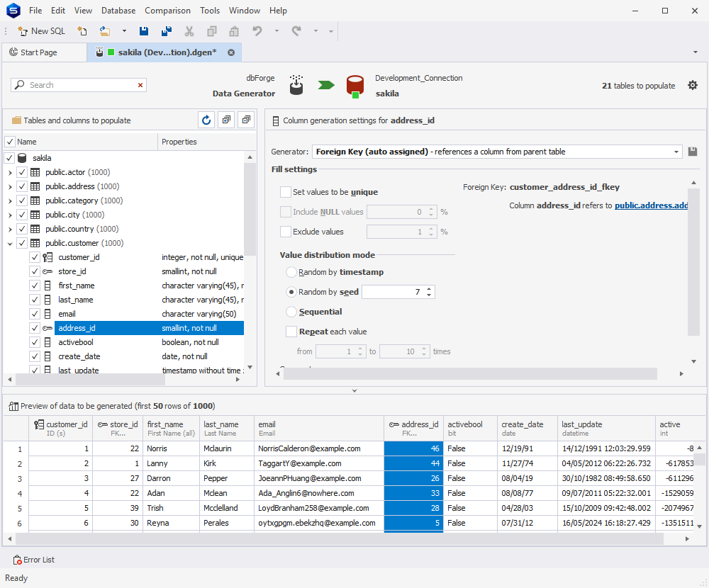Enable Set values to be unique
Image resolution: width=709 pixels, height=588 pixels.
point(285,192)
